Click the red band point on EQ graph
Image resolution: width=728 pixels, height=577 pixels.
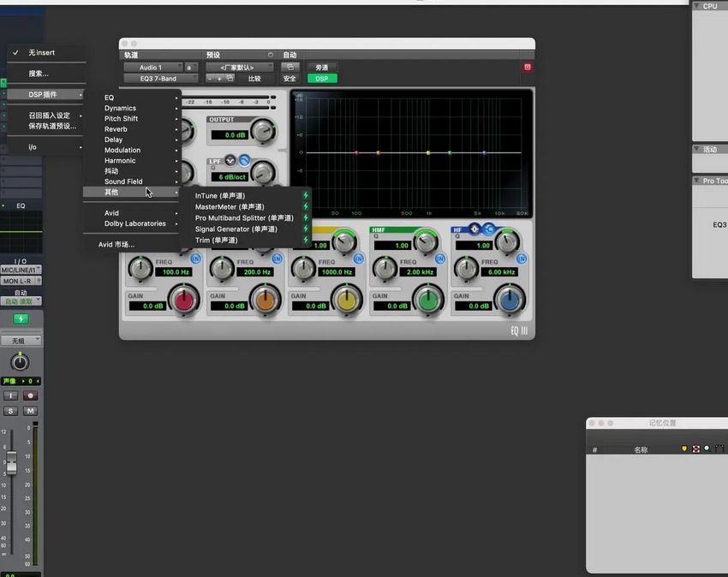[x=356, y=152]
